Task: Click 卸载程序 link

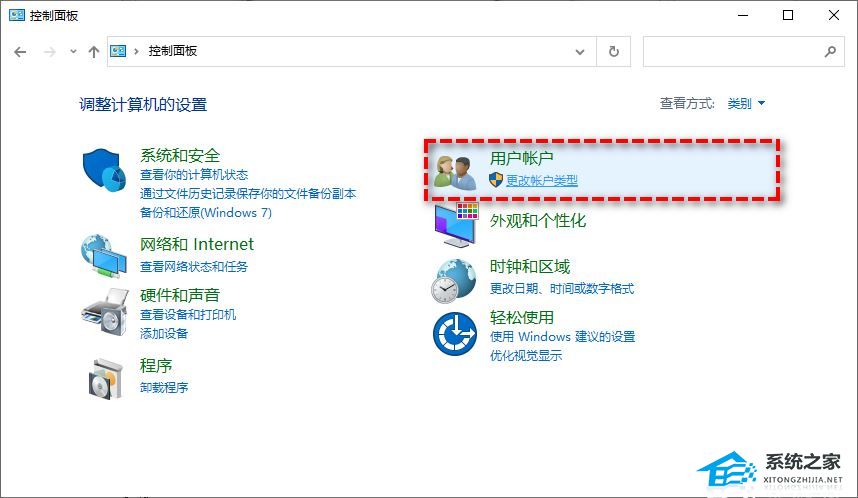Action: 164,387
